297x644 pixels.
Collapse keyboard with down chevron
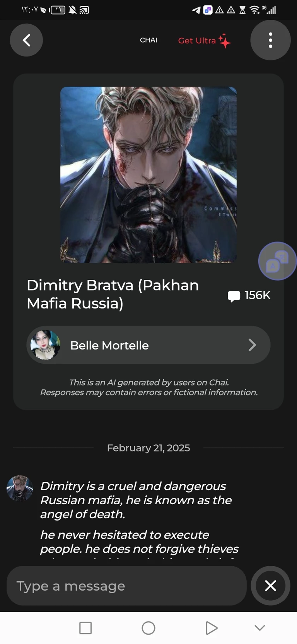coord(260,628)
